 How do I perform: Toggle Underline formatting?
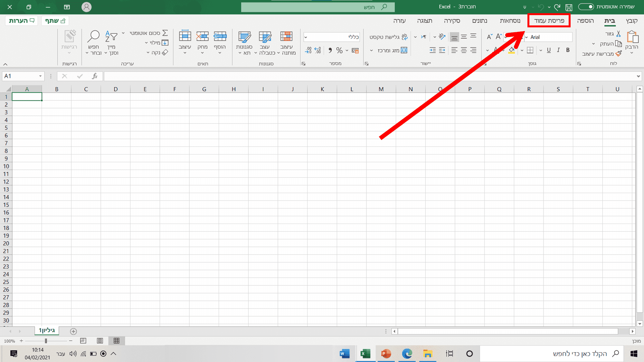pyautogui.click(x=549, y=50)
